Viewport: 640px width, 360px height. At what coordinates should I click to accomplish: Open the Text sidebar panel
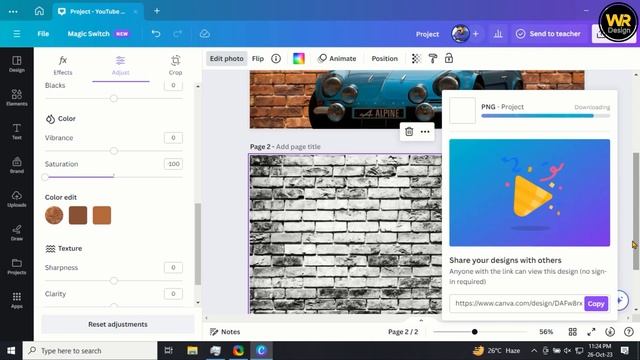pos(17,131)
